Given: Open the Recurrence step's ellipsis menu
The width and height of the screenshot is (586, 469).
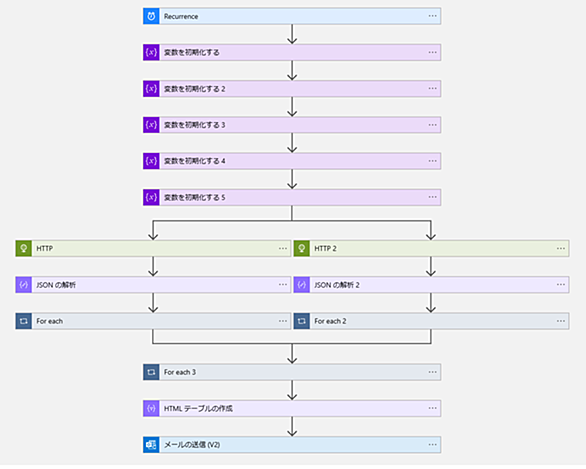Looking at the screenshot, I should point(432,16).
